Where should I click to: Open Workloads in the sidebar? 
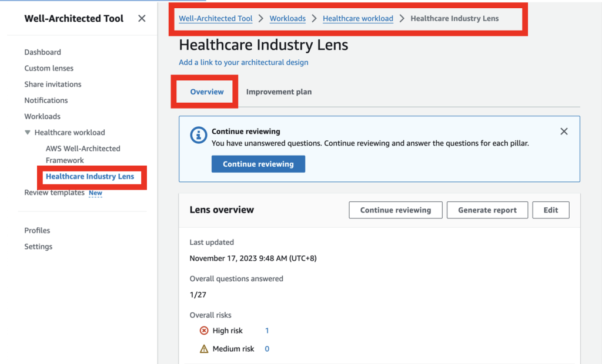[42, 117]
